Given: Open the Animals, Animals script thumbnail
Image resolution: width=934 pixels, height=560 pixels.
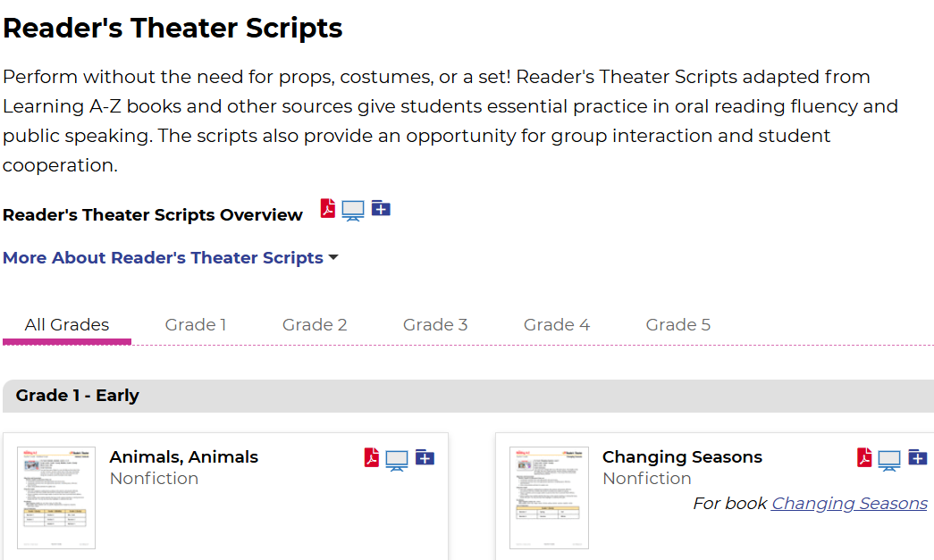Looking at the screenshot, I should click(56, 497).
